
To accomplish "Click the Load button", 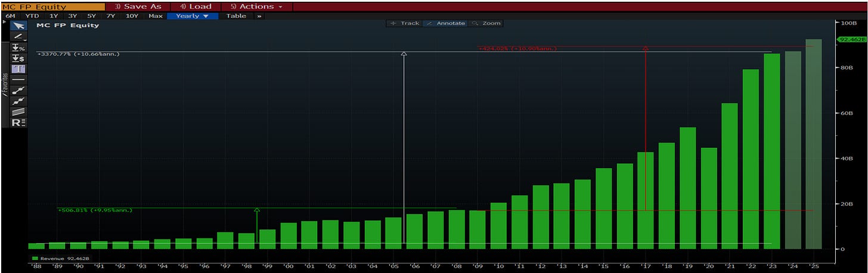I will tap(196, 7).
